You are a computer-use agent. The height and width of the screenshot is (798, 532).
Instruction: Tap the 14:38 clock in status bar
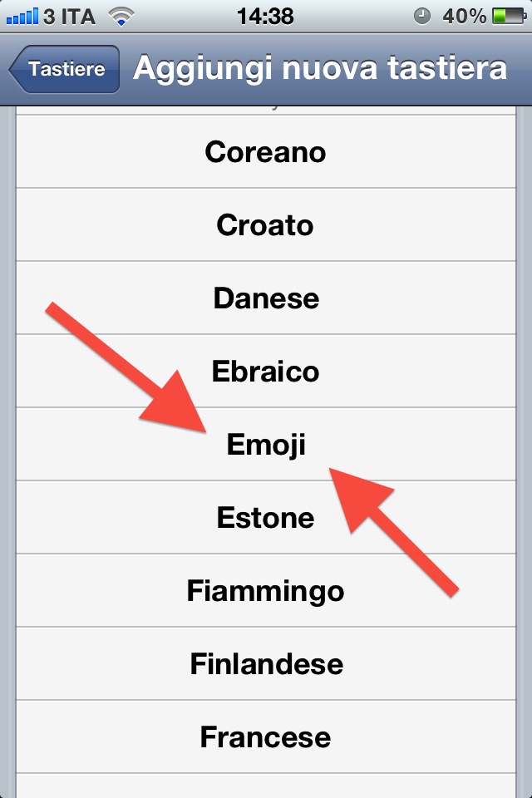coord(264,16)
